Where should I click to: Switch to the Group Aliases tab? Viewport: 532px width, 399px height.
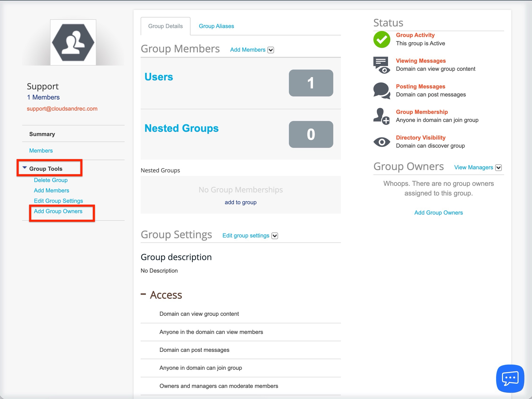216,26
